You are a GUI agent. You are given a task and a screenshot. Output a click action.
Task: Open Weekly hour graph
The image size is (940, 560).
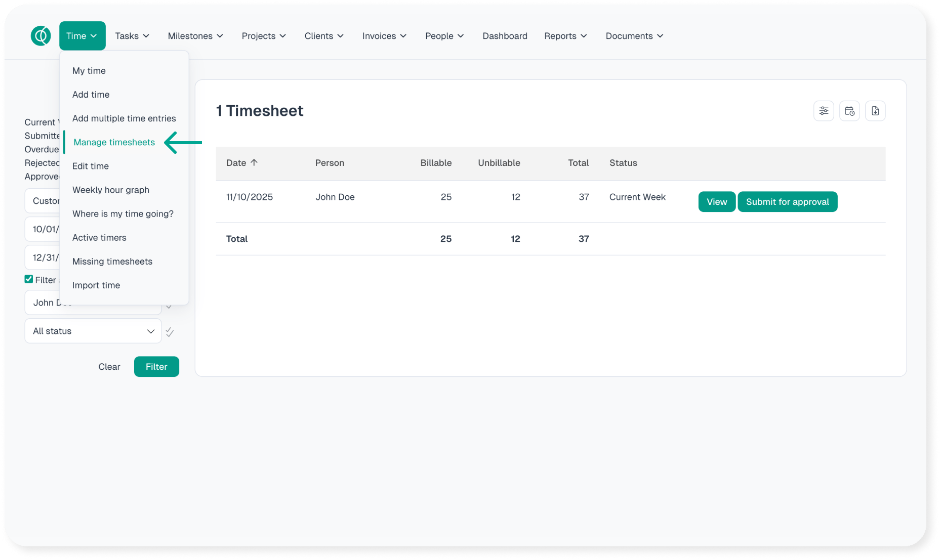tap(111, 190)
